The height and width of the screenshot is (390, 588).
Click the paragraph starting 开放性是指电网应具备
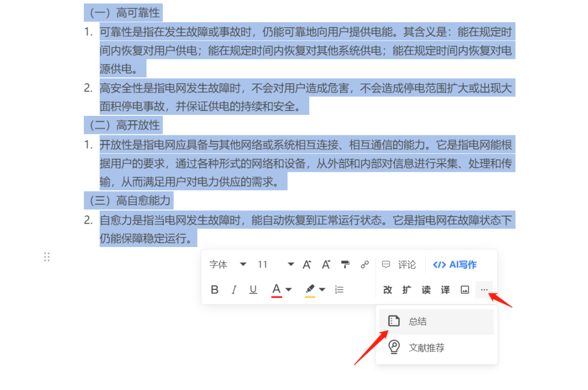[308, 163]
